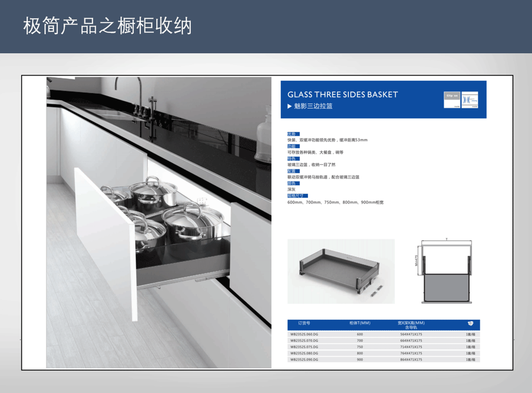The image size is (532, 393).
Task: Click the heading GLASS THREE SIDES BASKET
Action: (343, 94)
